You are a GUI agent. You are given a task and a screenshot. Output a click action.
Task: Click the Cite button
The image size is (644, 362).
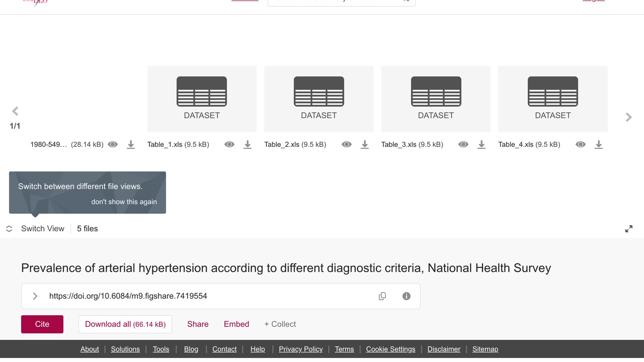(x=42, y=324)
